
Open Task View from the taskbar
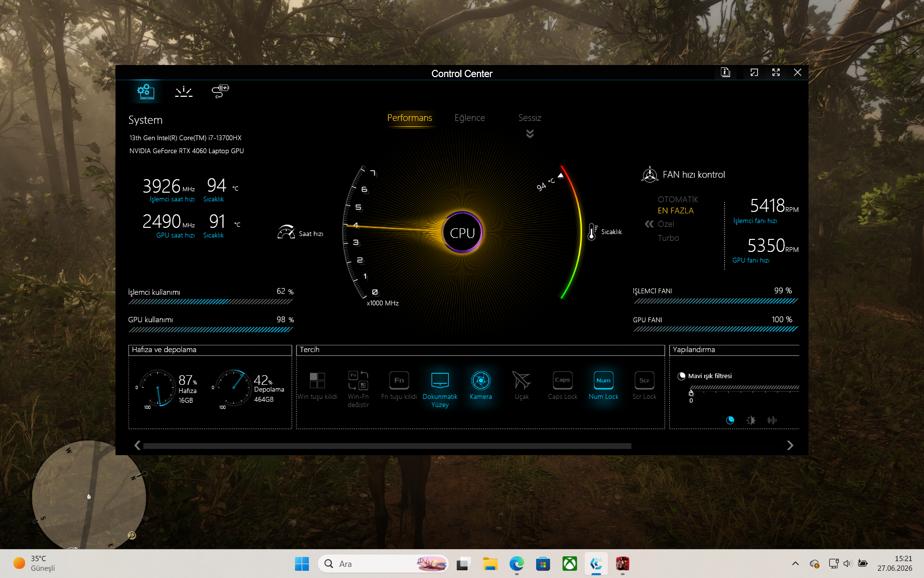tap(463, 564)
